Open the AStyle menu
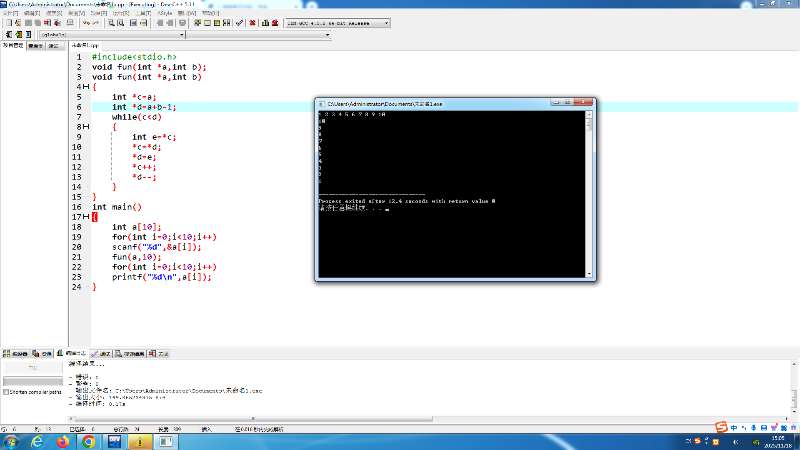The image size is (800, 450). (x=165, y=13)
